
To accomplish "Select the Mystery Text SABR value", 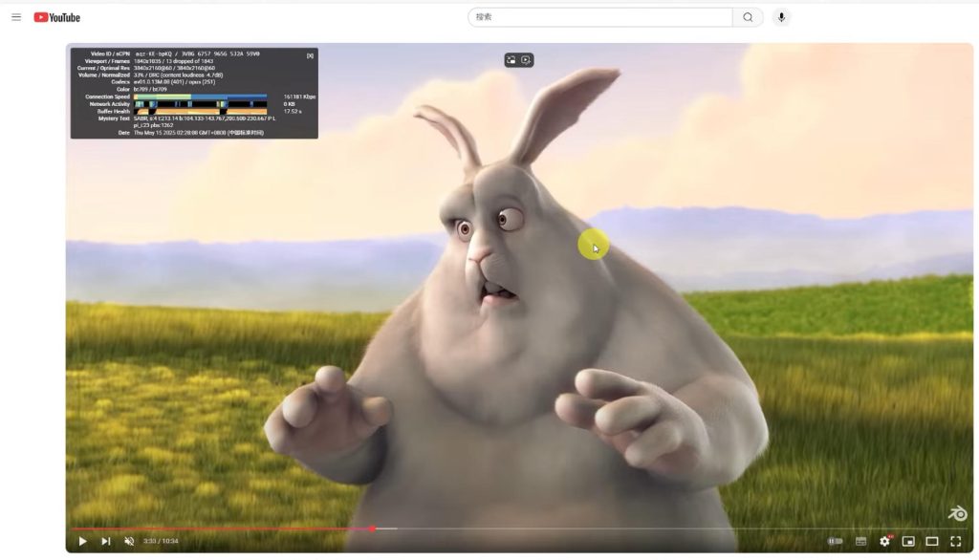I will click(205, 121).
